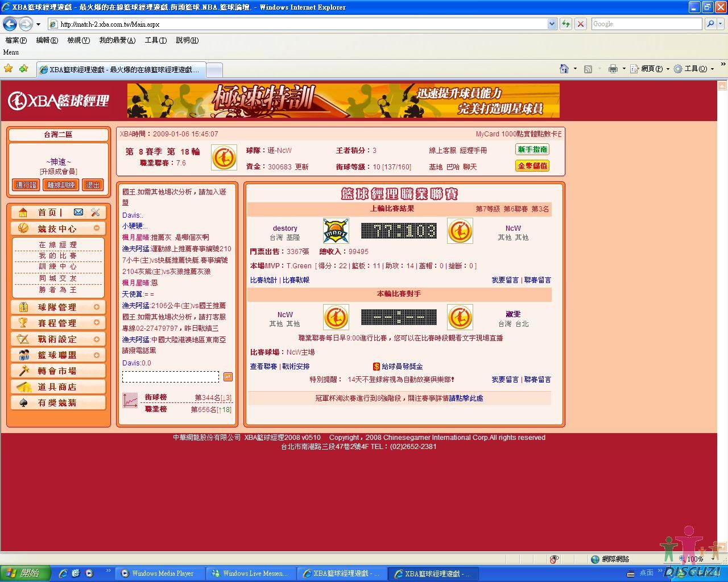
Task: Click the Windows 開始 Start button
Action: pos(26,573)
